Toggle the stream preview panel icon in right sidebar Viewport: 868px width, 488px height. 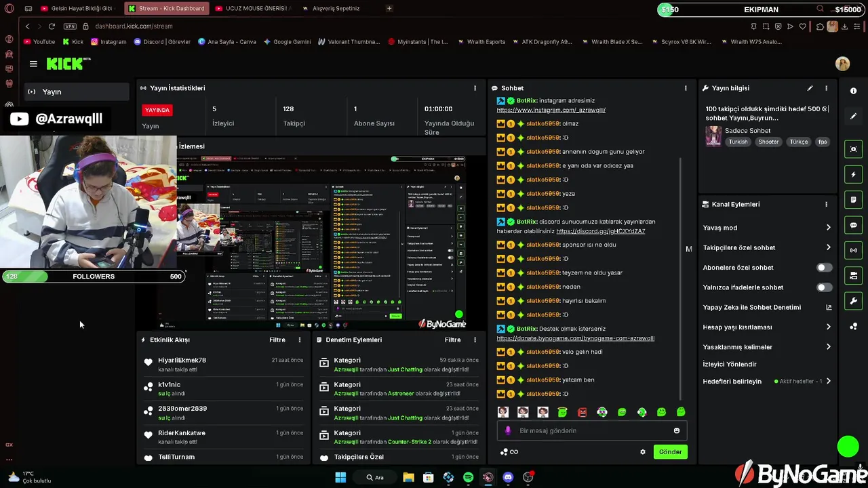click(x=853, y=149)
